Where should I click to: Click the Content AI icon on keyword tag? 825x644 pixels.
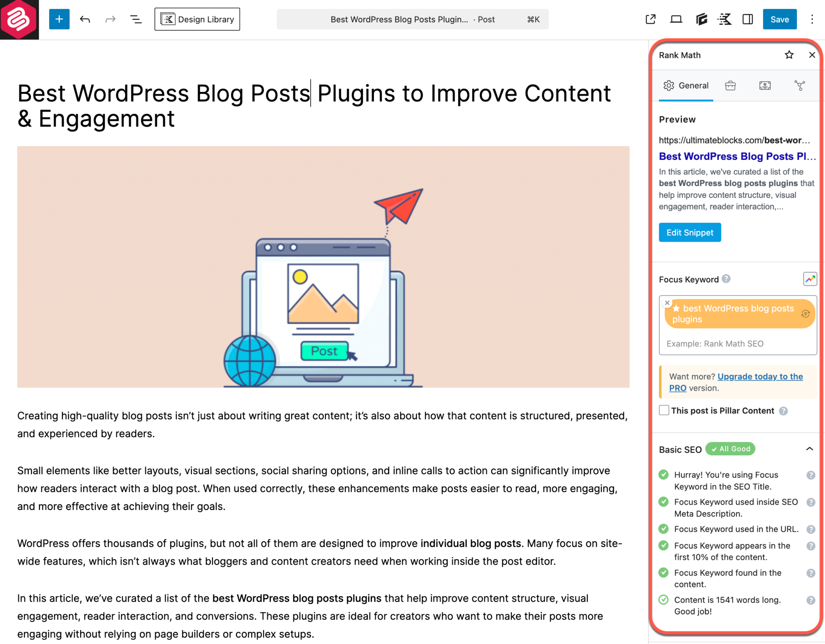click(x=805, y=314)
